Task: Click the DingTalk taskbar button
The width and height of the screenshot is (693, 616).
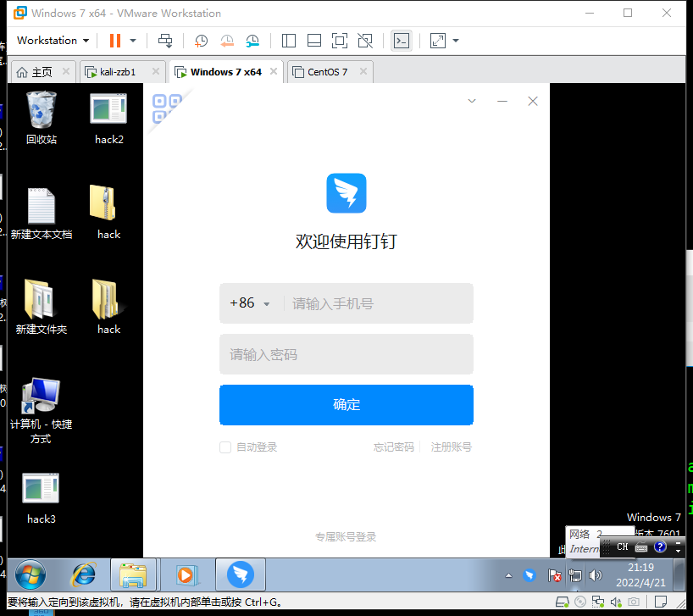Action: click(x=241, y=574)
